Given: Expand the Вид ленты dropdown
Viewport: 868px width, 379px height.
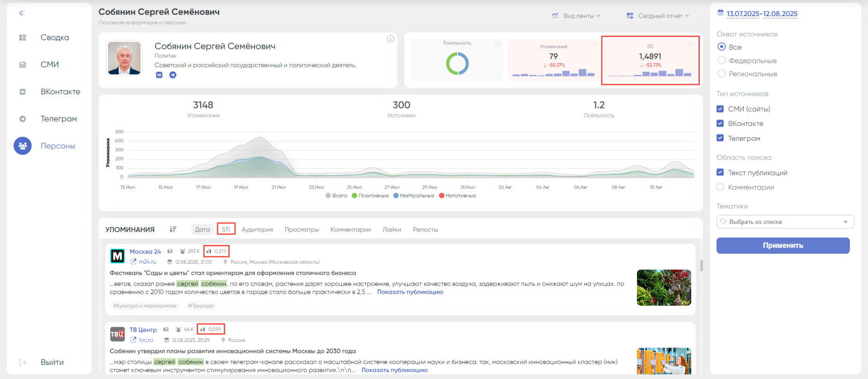Looking at the screenshot, I should coord(576,16).
